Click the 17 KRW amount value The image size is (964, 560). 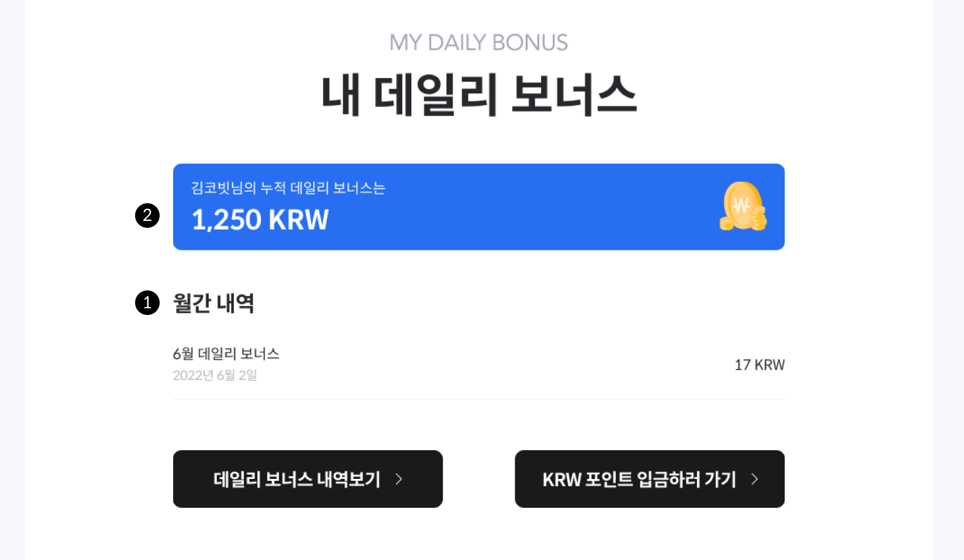[760, 365]
